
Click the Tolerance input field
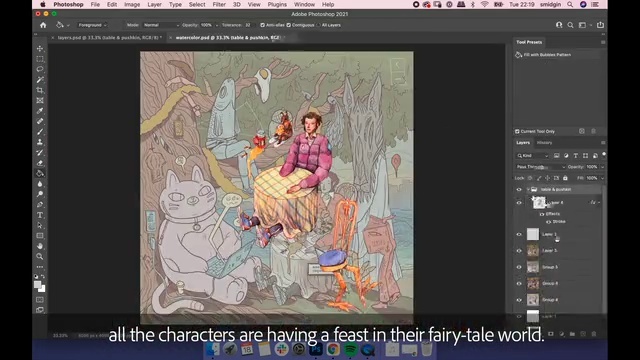[x=248, y=25]
